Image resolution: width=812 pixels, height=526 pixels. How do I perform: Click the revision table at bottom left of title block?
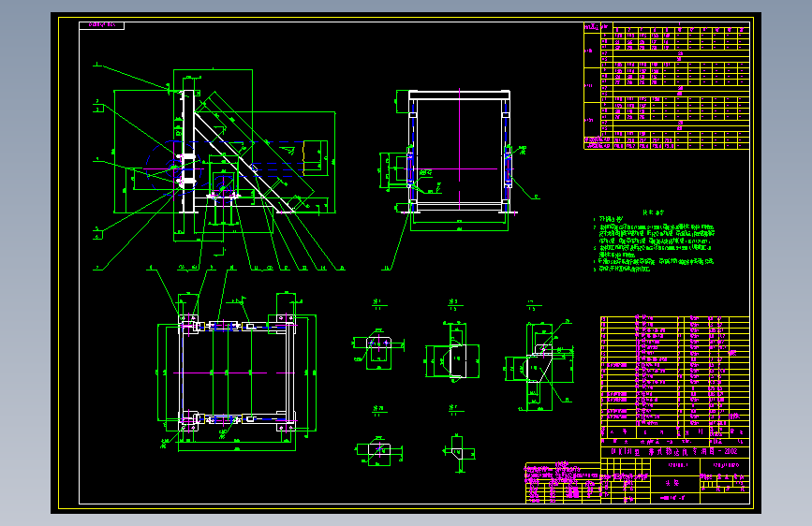(x=563, y=483)
